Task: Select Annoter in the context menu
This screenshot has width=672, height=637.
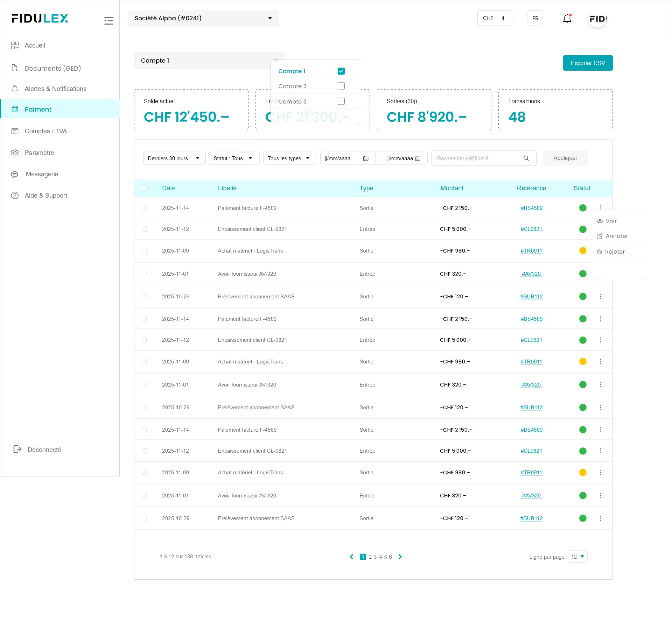Action: point(616,236)
